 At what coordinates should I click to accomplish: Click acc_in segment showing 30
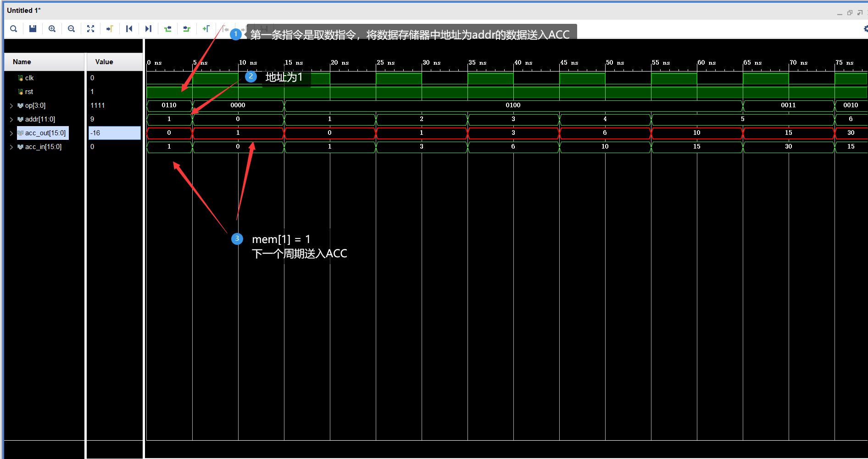pyautogui.click(x=789, y=147)
